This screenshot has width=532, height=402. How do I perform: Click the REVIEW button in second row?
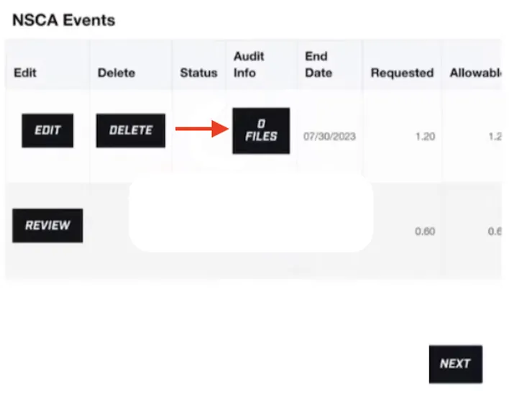click(47, 225)
